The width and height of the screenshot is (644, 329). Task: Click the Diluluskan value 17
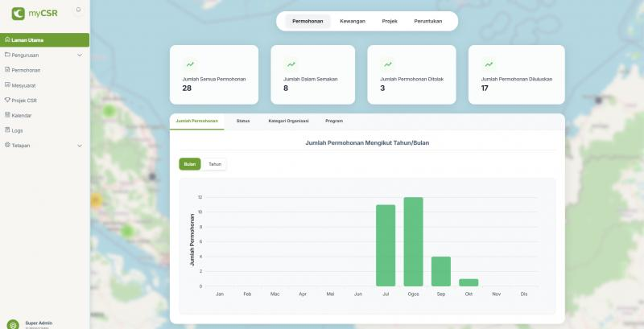(x=485, y=88)
